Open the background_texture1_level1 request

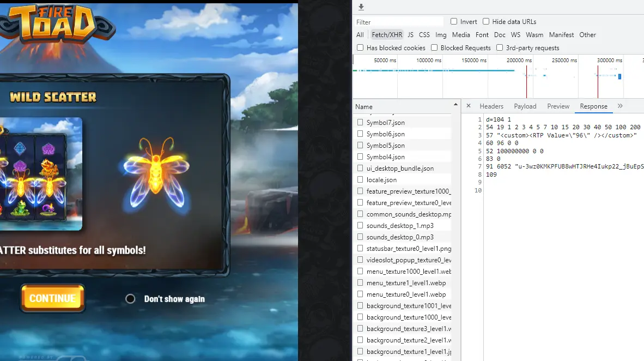coord(409,352)
